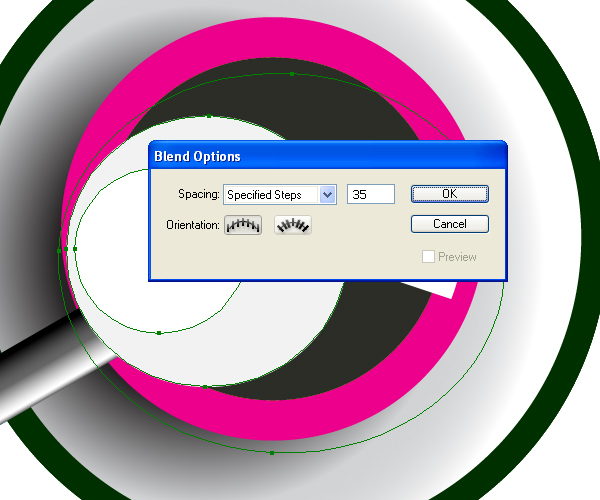Select the top anchor point of large ellipse
Image resolution: width=600 pixels, height=500 pixels.
(x=292, y=74)
